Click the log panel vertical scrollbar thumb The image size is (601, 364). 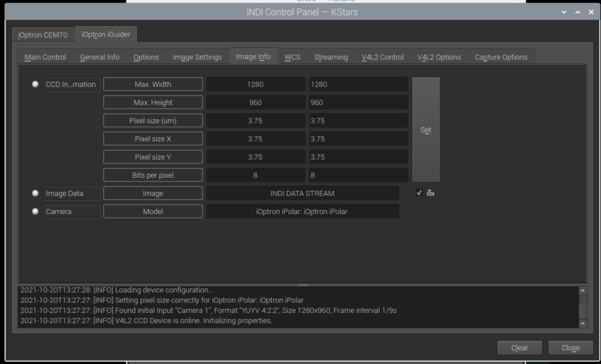coord(583,310)
